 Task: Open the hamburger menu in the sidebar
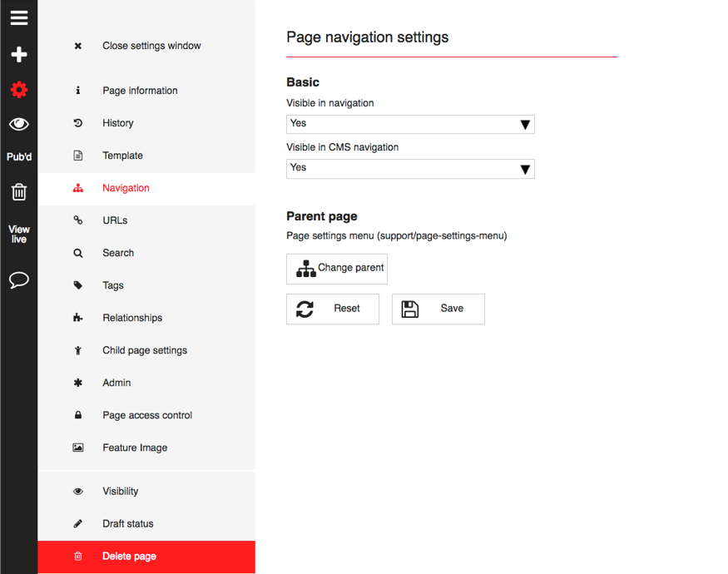19,18
